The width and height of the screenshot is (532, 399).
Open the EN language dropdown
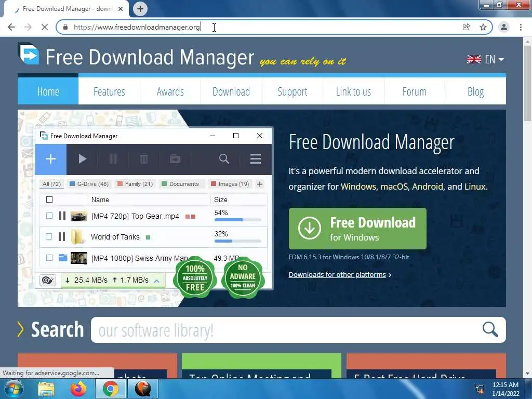(486, 59)
